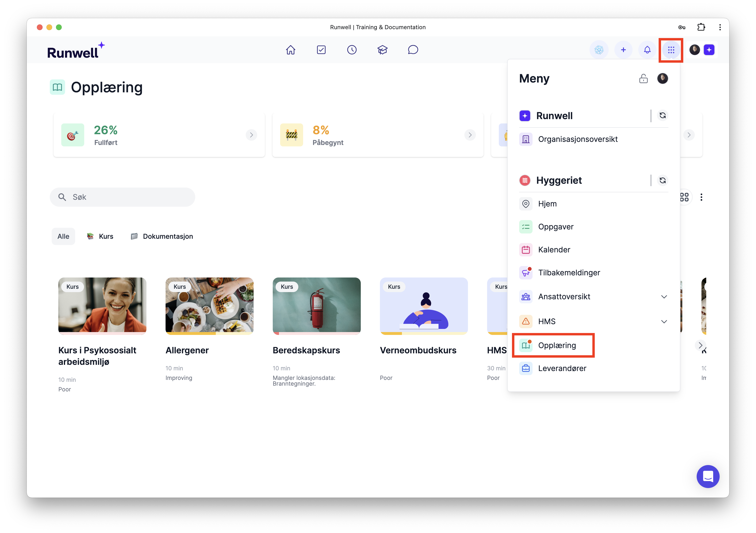Screen dimensions: 756x533
Task: Click the browser password key icon
Action: [682, 27]
